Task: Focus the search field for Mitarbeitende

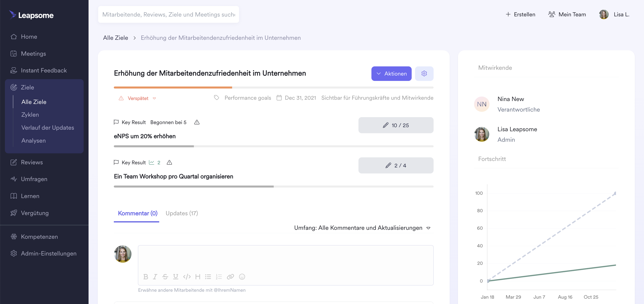Action: coord(169,15)
